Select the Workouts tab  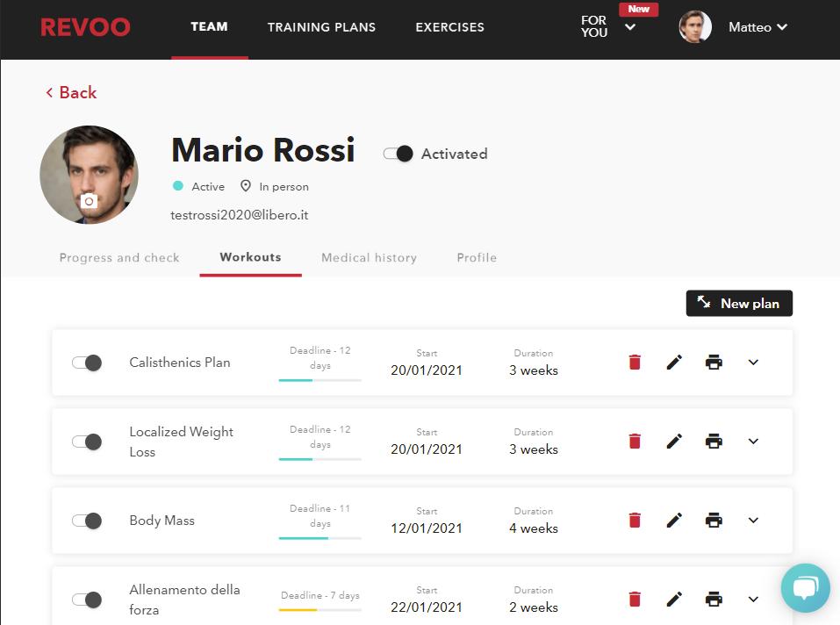coord(250,257)
